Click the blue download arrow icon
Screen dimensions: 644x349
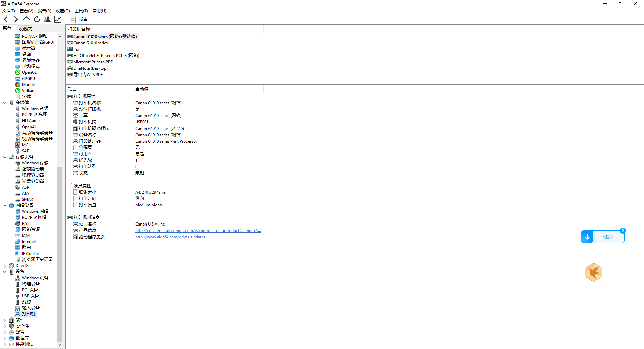(587, 237)
